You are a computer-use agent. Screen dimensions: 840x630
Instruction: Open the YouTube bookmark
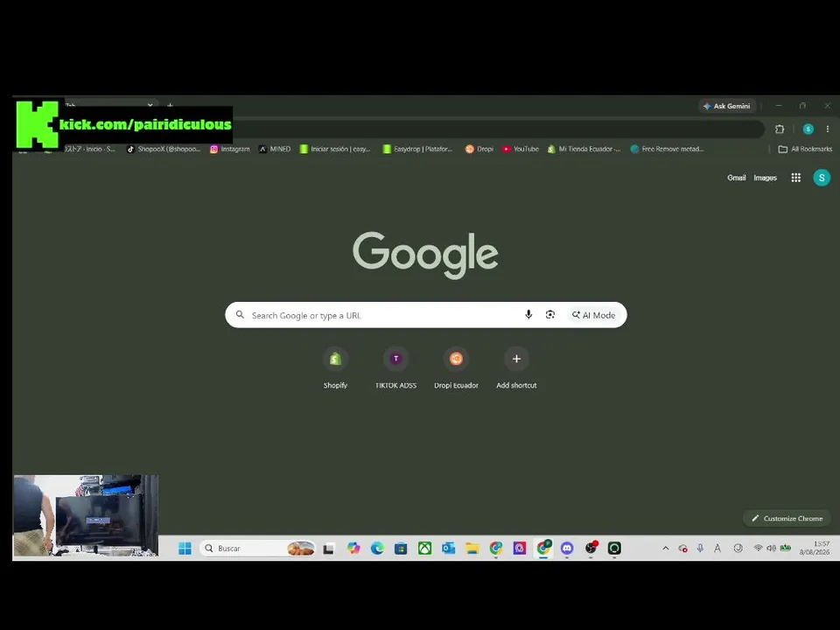(521, 150)
